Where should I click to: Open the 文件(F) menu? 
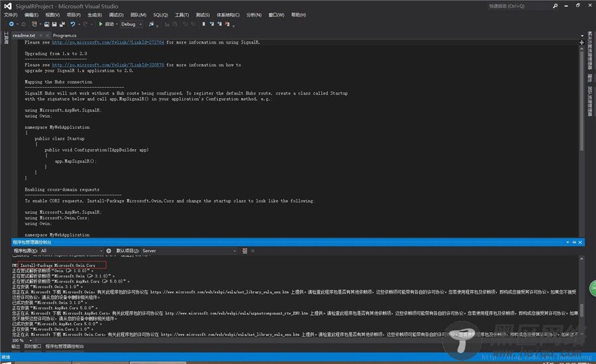tap(11, 15)
